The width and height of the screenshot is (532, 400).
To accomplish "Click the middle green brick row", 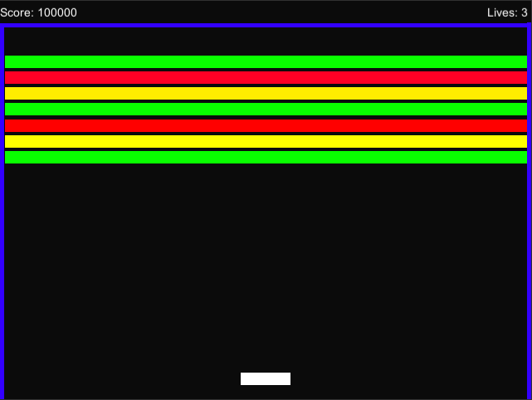I will pos(266,110).
